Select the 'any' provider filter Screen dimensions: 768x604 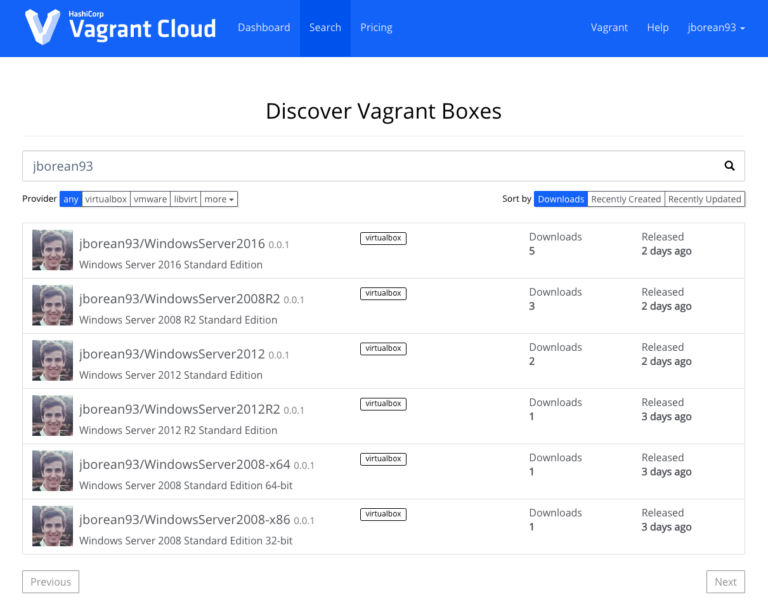[71, 199]
